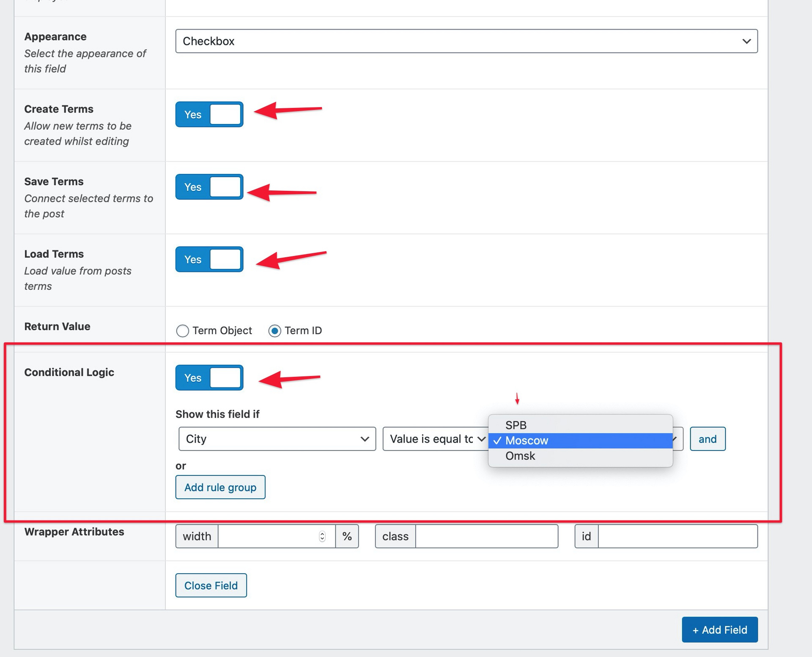Toggle the Create Terms switch

[209, 114]
